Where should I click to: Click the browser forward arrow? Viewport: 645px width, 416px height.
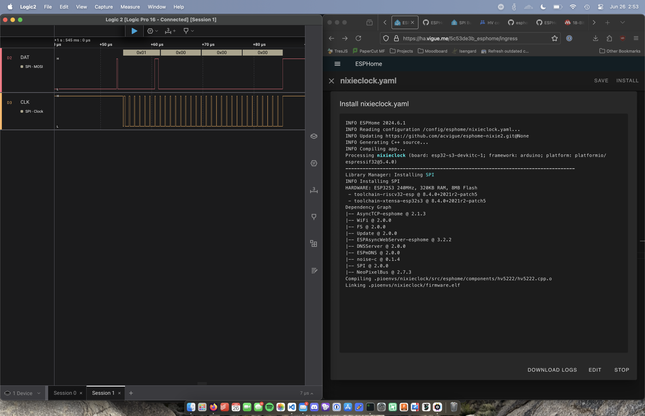click(345, 38)
